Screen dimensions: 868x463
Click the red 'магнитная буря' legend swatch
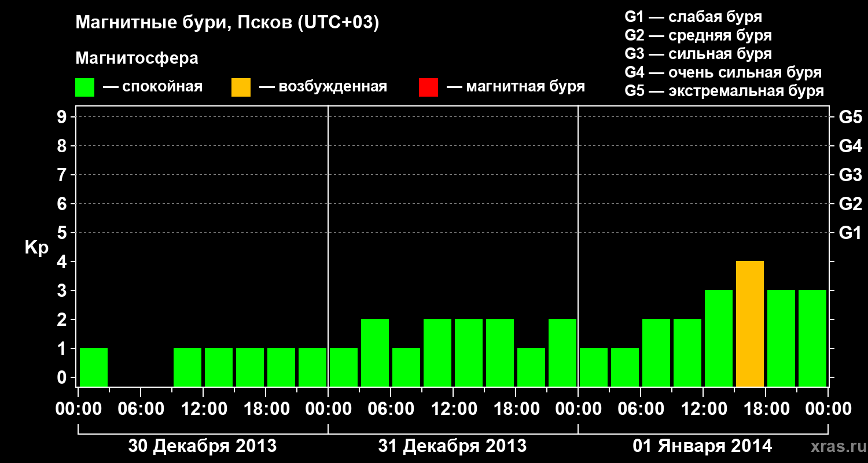(x=428, y=87)
